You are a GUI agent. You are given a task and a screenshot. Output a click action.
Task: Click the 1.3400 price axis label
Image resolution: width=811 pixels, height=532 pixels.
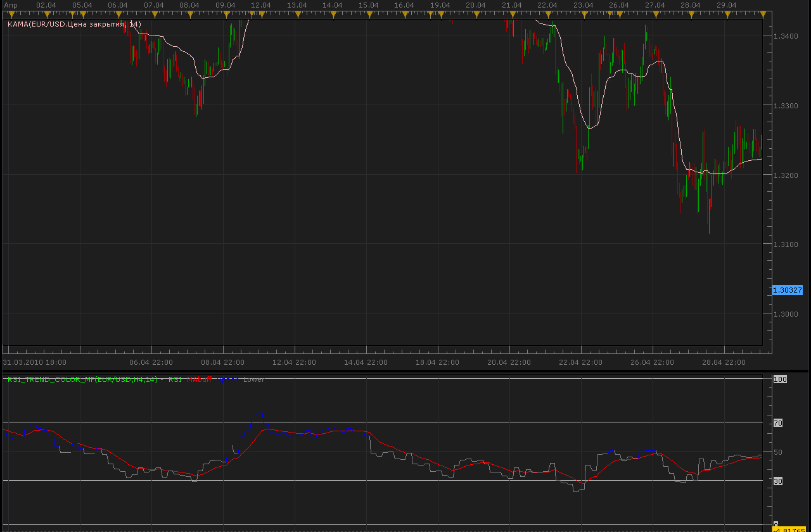786,36
